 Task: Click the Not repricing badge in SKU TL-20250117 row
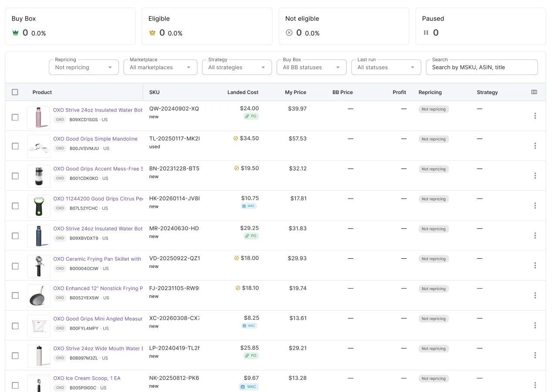[x=433, y=139]
